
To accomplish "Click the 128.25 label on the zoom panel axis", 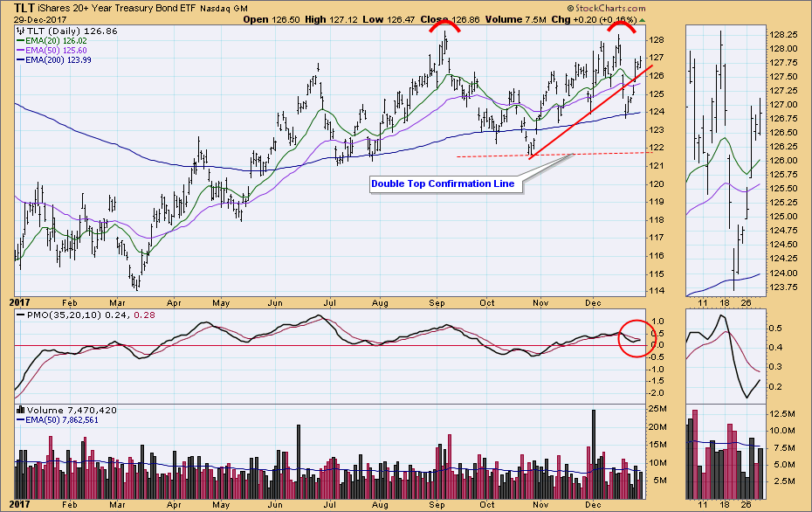I will pyautogui.click(x=783, y=35).
